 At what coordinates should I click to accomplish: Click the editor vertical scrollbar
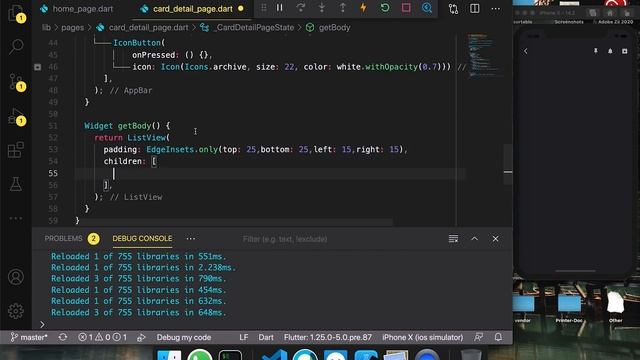(508, 164)
